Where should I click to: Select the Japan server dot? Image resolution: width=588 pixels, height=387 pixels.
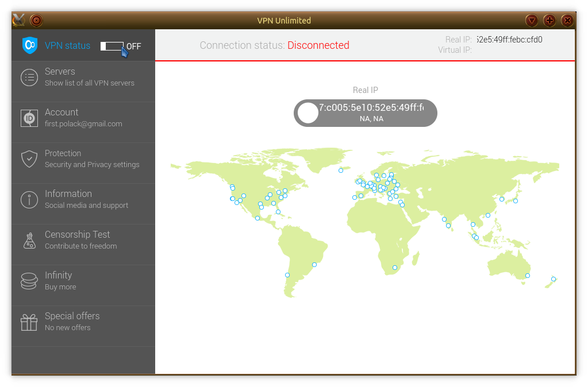pos(516,201)
